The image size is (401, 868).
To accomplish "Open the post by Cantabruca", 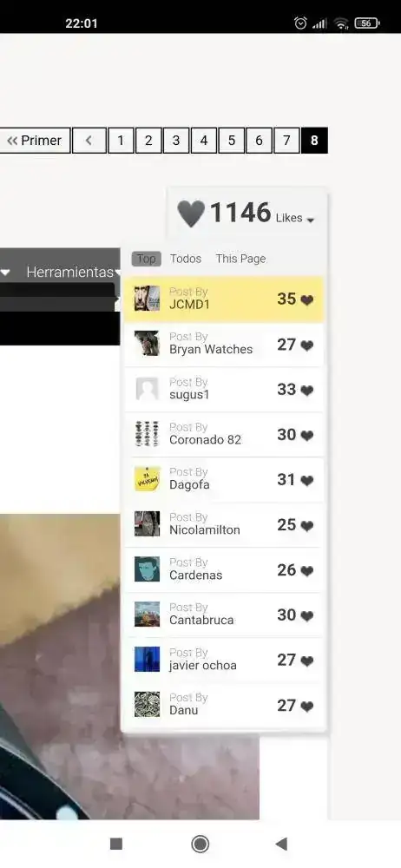I will coord(224,615).
